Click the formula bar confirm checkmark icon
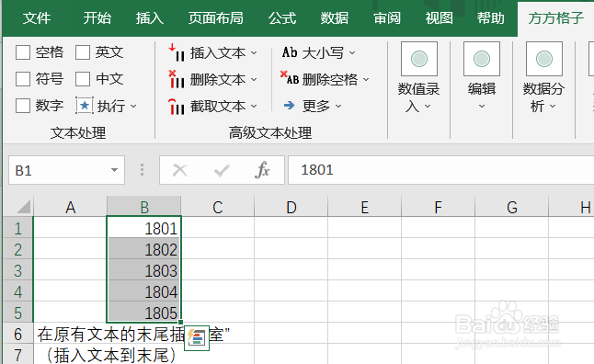This screenshot has width=594, height=364. 222,170
